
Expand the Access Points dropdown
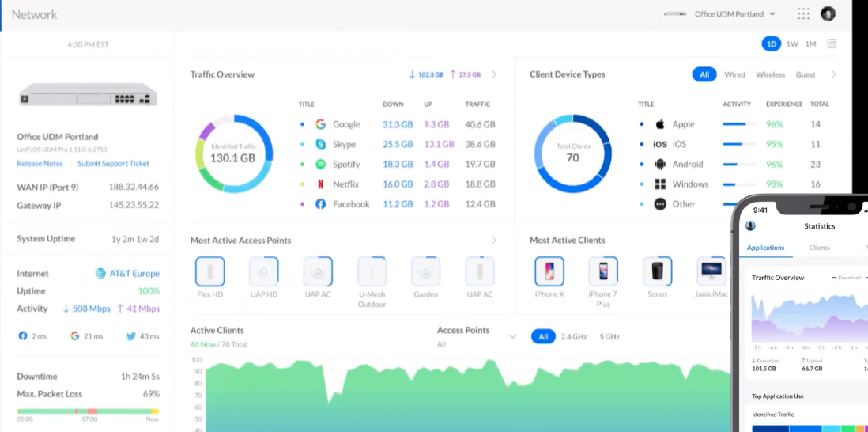point(512,336)
